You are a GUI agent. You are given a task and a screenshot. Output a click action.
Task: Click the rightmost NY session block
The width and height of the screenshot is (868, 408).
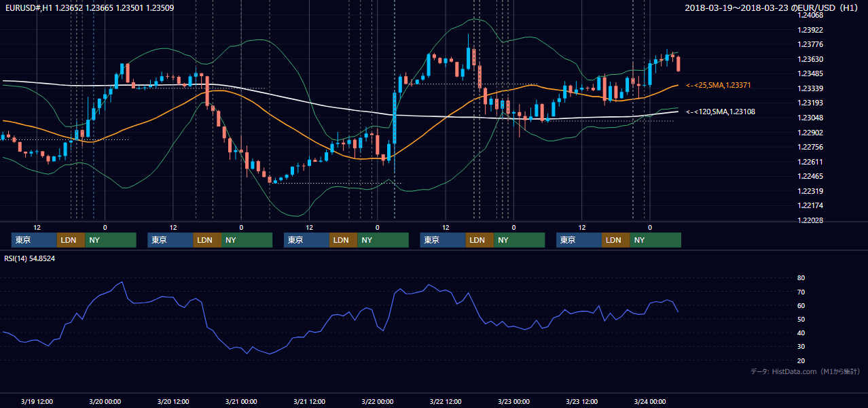pos(655,240)
